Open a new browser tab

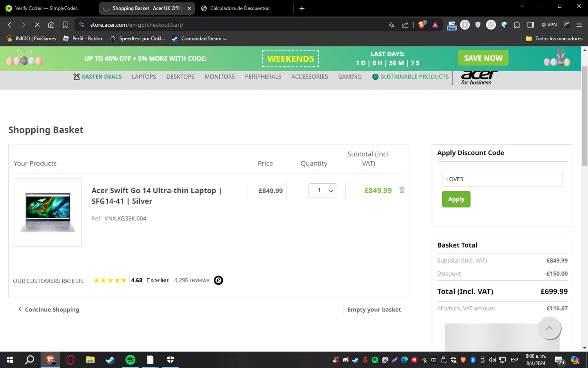click(x=302, y=8)
